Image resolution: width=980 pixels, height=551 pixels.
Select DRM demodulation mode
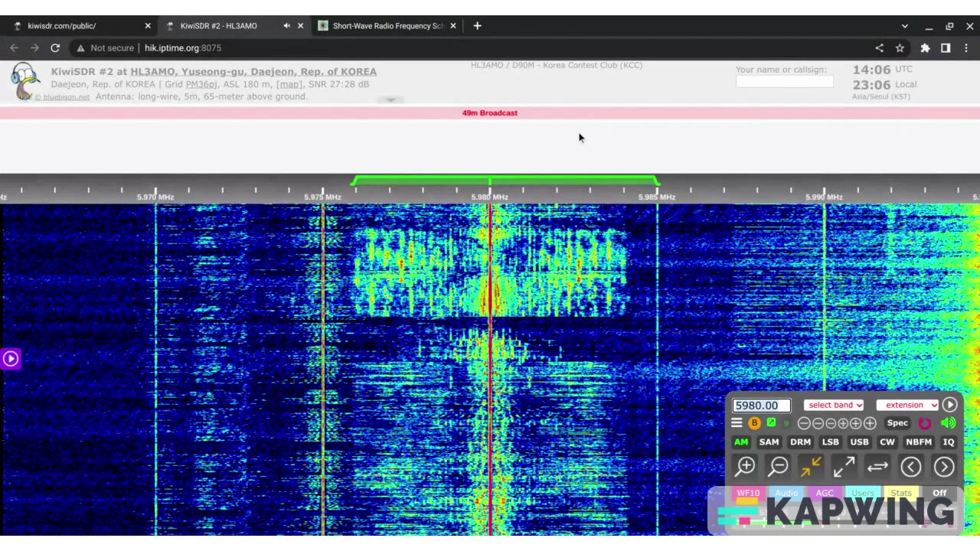pyautogui.click(x=800, y=442)
